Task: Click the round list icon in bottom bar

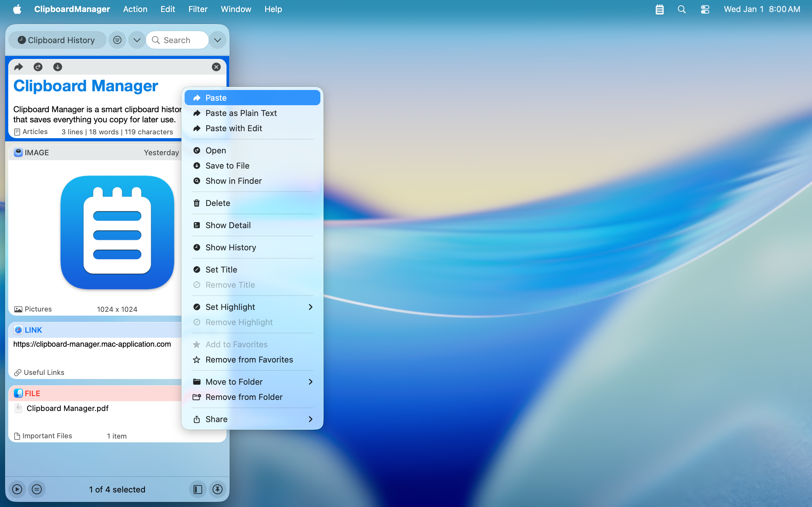Action: 37,489
